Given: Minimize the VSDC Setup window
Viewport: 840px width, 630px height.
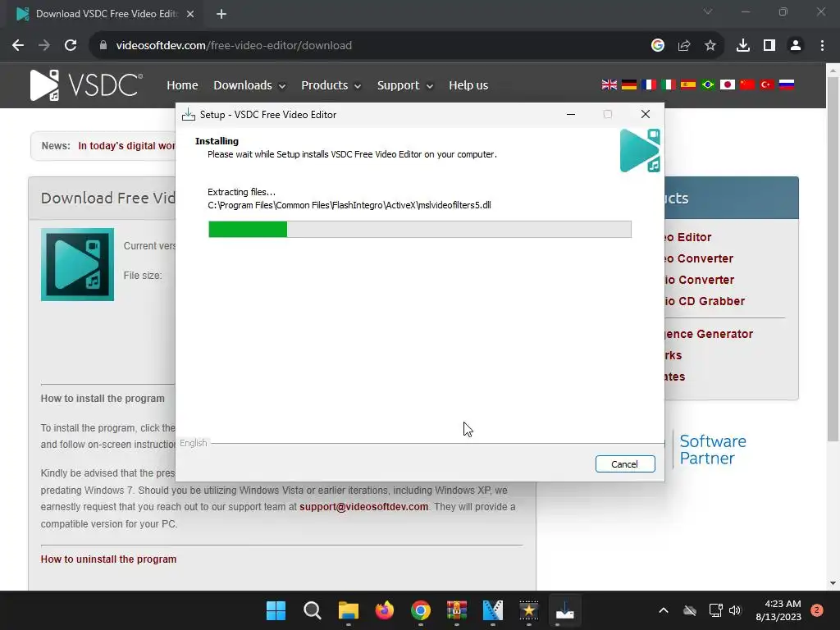Looking at the screenshot, I should coord(571,114).
